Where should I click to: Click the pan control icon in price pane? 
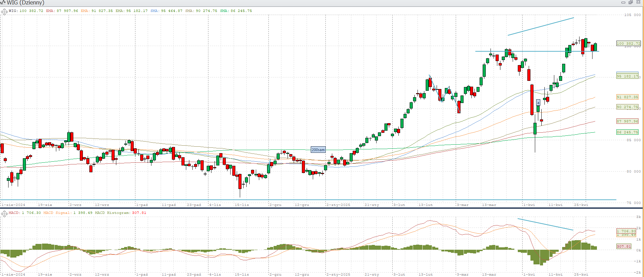click(4, 12)
